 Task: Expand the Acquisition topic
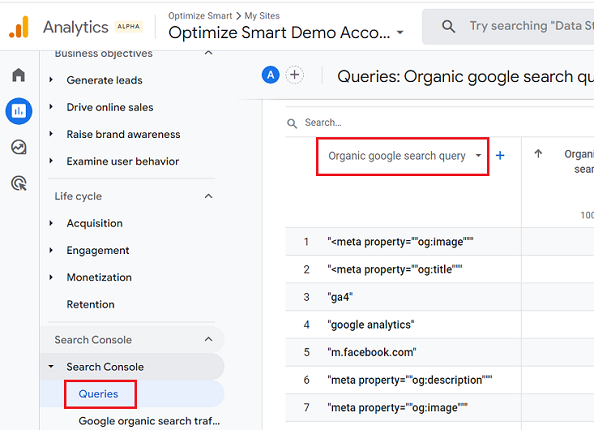[x=51, y=223]
